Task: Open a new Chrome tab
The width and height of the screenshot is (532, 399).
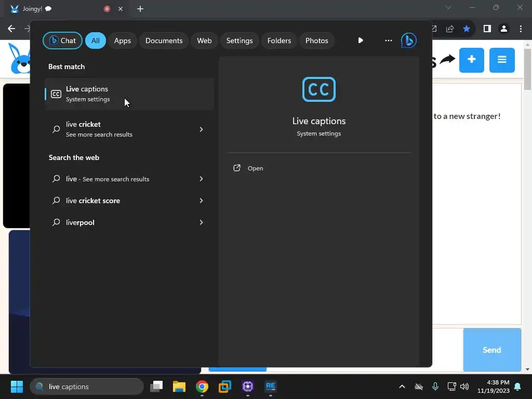Action: click(x=140, y=9)
